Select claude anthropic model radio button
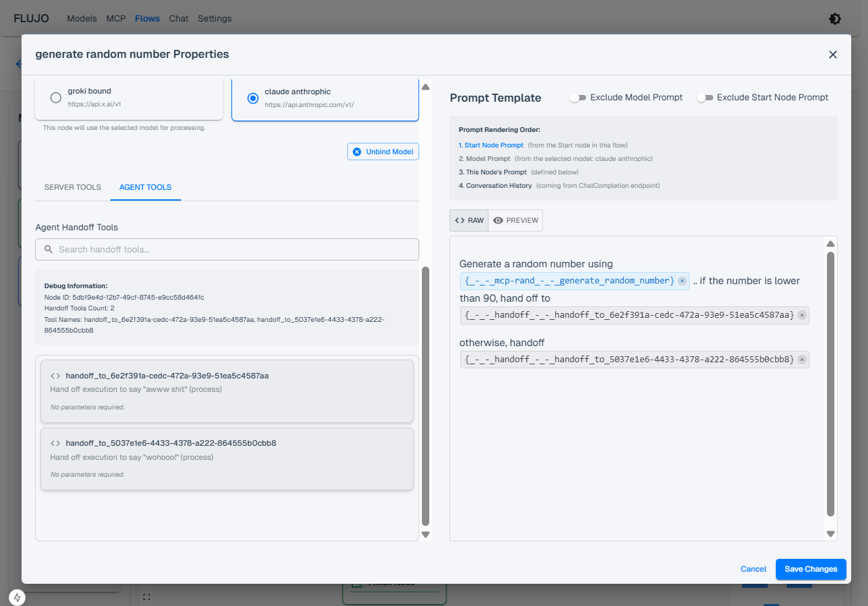Viewport: 868px width, 606px height. (252, 98)
